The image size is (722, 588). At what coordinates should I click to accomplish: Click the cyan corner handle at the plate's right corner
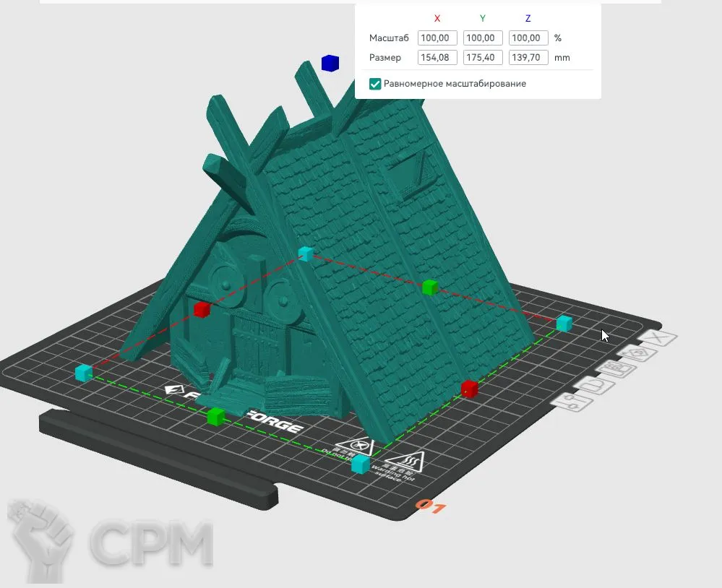(x=564, y=323)
